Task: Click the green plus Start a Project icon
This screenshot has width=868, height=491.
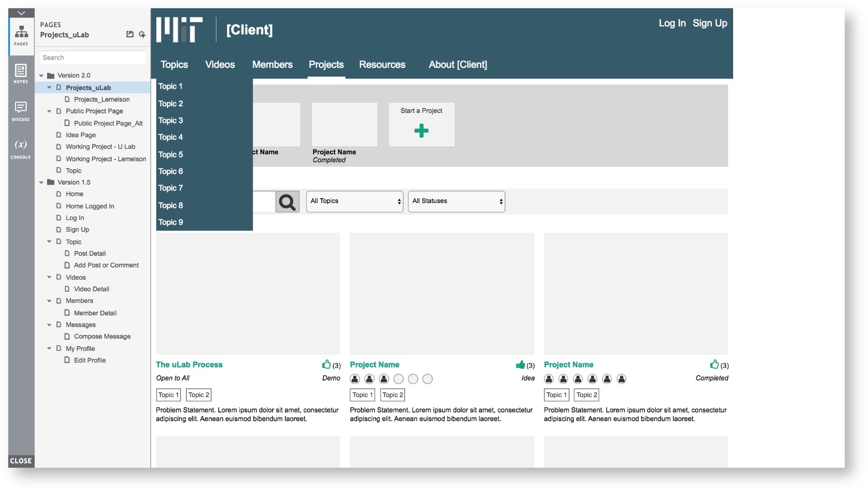Action: [x=421, y=131]
